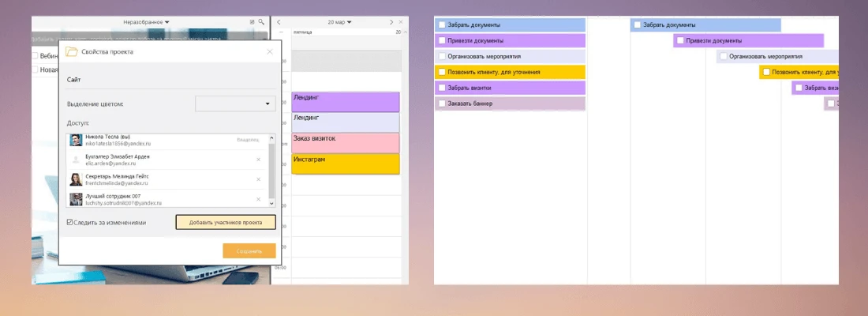Click the checklist icon beside the search magnifier
Screen dimensions: 868x316
[x=252, y=22]
